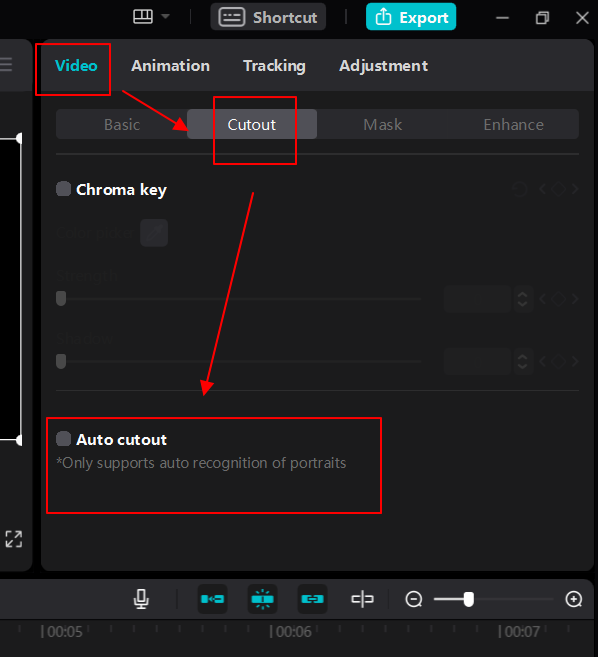This screenshot has height=657, width=598.
Task: Go to previous Strength keyframe
Action: [542, 299]
